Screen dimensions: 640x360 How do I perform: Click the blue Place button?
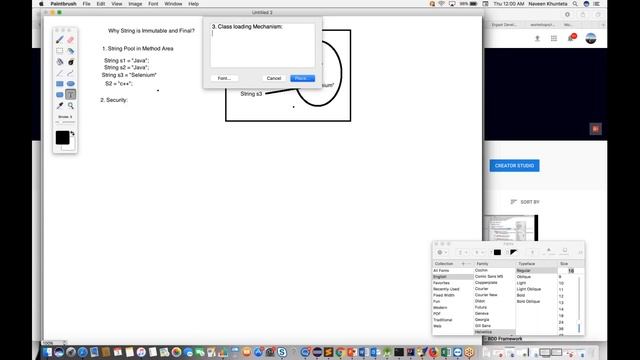[302, 78]
